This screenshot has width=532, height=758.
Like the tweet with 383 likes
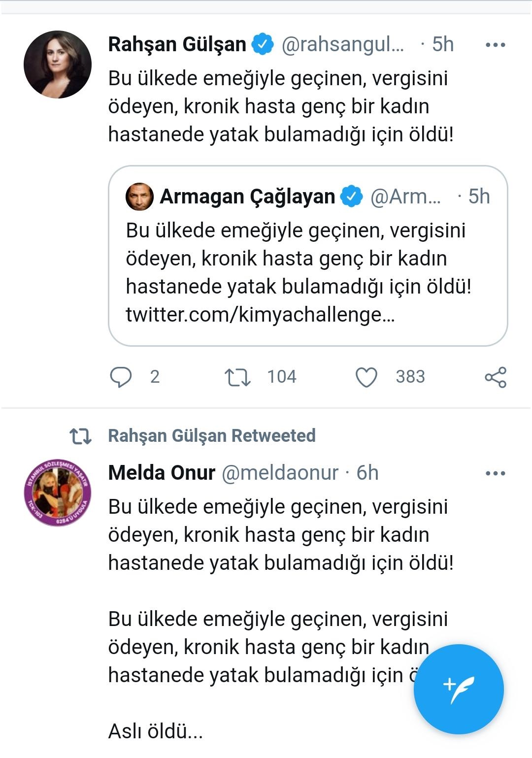tap(366, 377)
